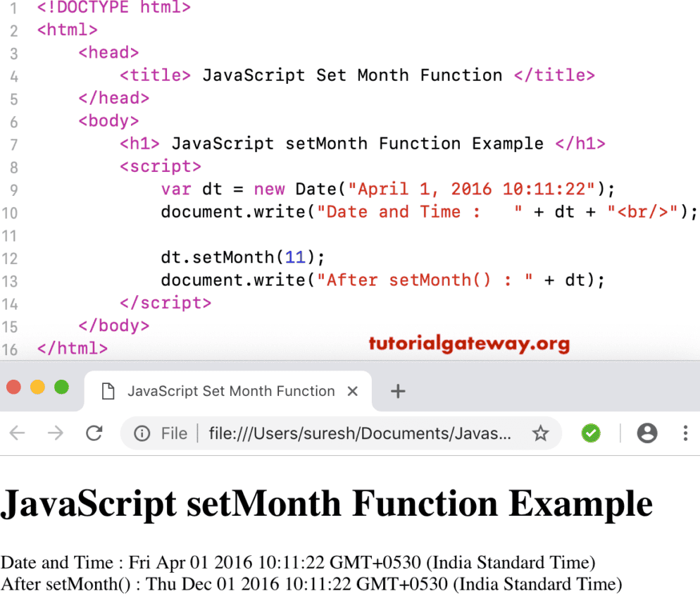Click the yellow minimize traffic light button
Viewport: 700px width, 596px height.
(37, 387)
